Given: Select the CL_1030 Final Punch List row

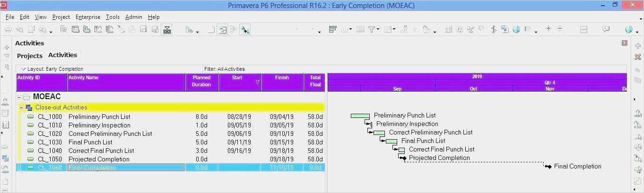Looking at the screenshot, I should 90,142.
